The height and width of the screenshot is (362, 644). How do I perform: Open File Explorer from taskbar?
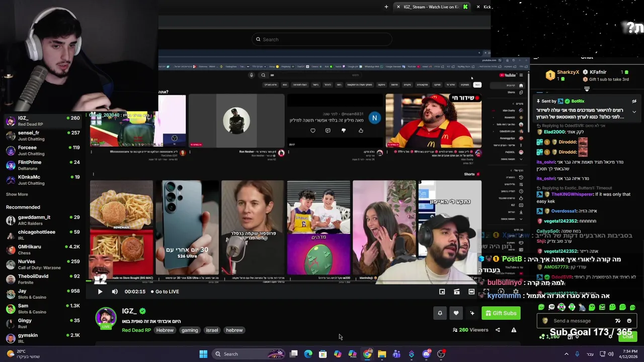[x=382, y=354]
